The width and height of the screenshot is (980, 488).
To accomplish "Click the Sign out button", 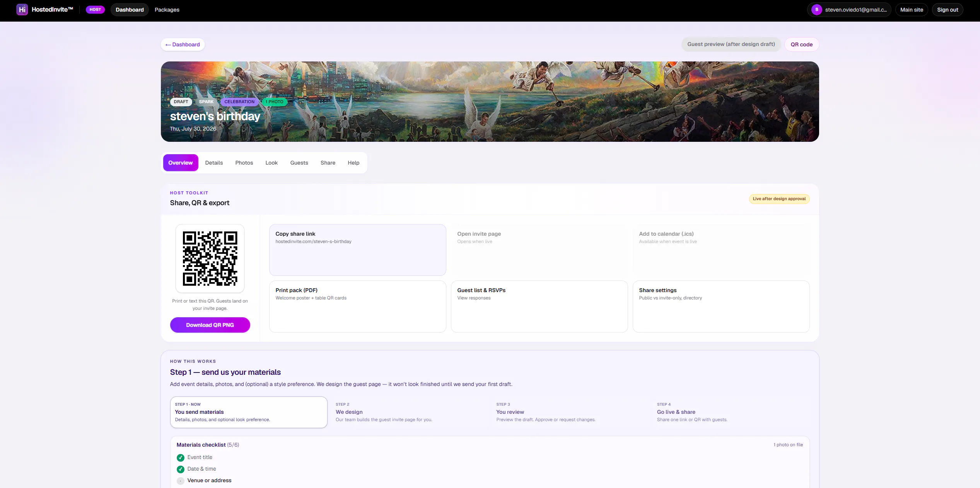I will click(x=948, y=10).
